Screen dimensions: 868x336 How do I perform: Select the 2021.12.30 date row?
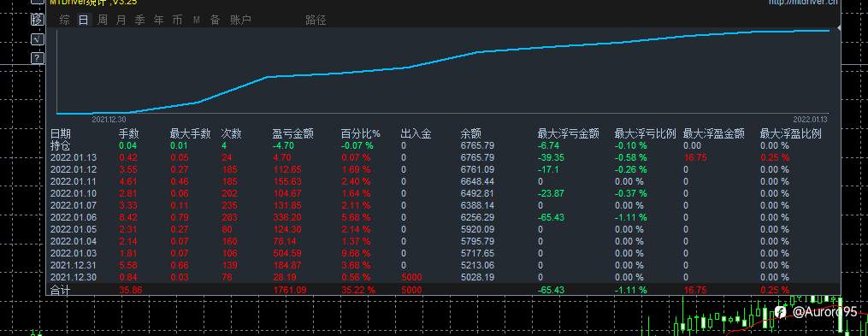73,277
